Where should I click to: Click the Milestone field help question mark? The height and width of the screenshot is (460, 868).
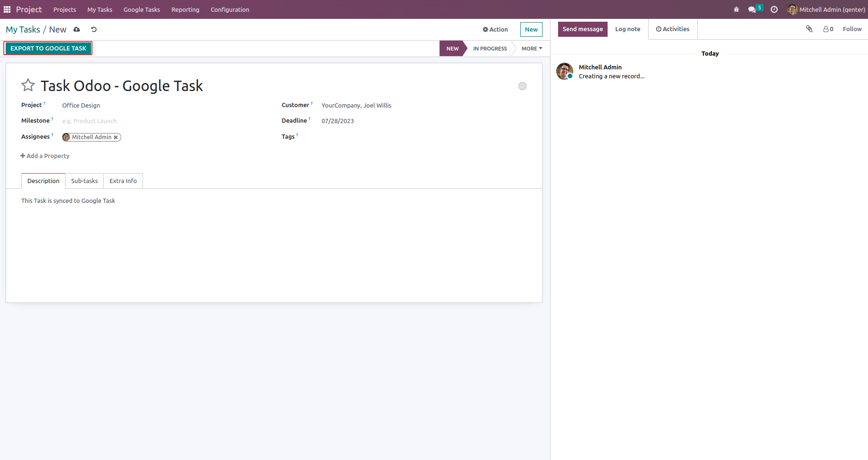(x=52, y=119)
